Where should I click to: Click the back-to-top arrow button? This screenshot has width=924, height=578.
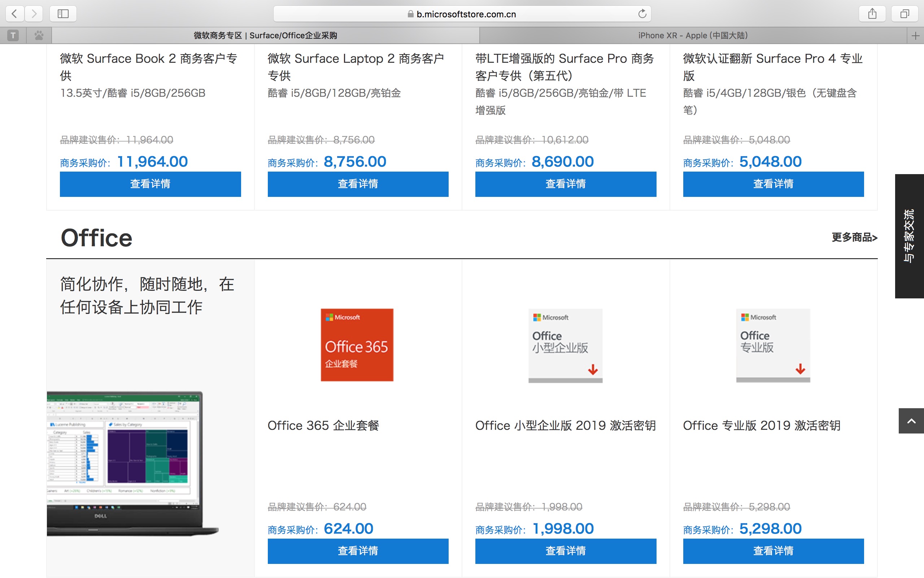pyautogui.click(x=911, y=421)
